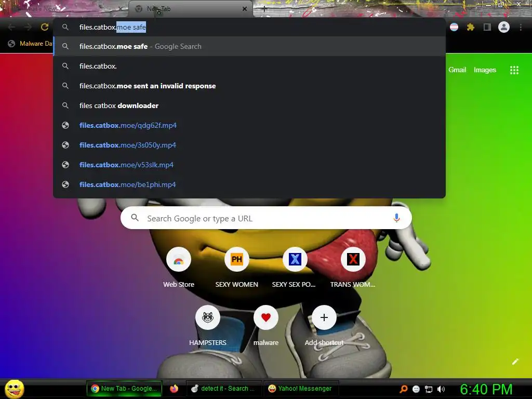Open the Images link

[x=485, y=70]
